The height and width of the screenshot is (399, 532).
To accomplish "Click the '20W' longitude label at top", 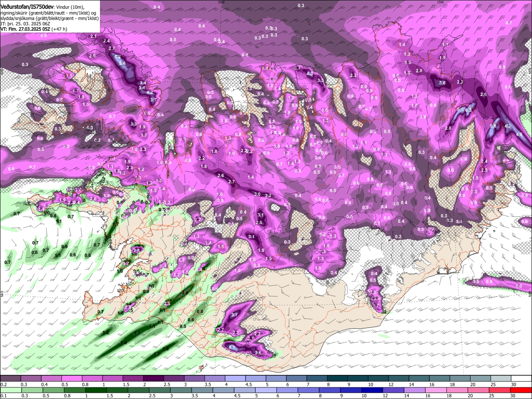I will [x=221, y=2].
